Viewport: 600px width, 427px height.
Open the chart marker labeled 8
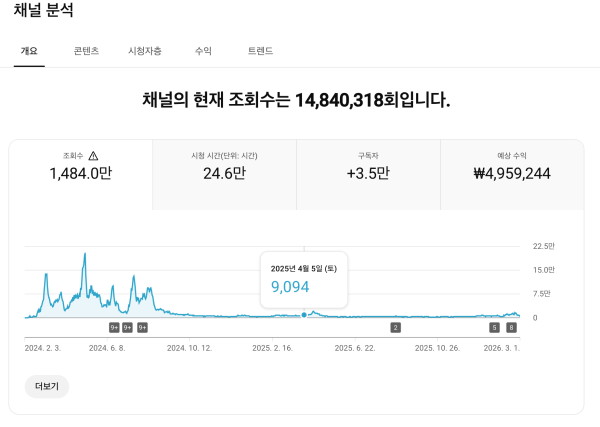(x=512, y=327)
